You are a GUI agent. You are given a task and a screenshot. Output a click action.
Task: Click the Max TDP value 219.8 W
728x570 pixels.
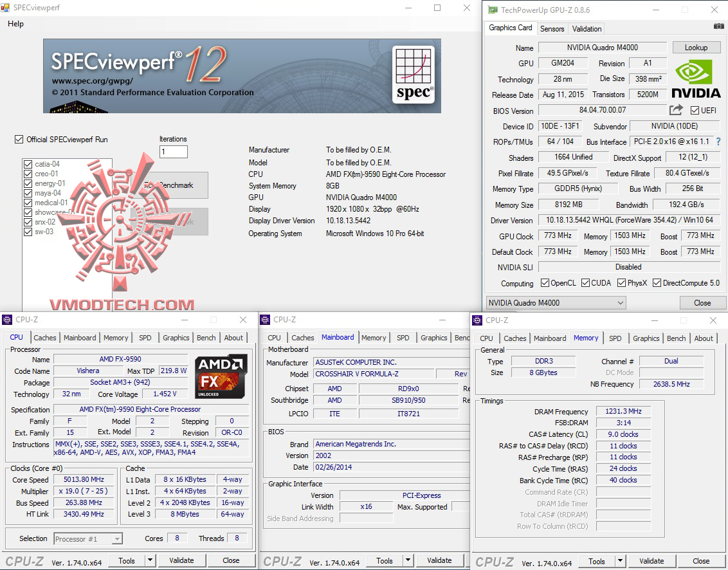174,371
